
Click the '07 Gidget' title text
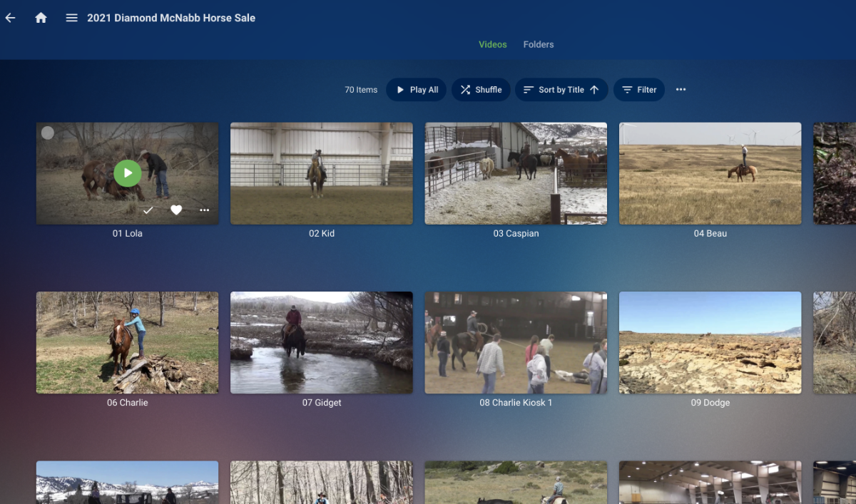322,403
